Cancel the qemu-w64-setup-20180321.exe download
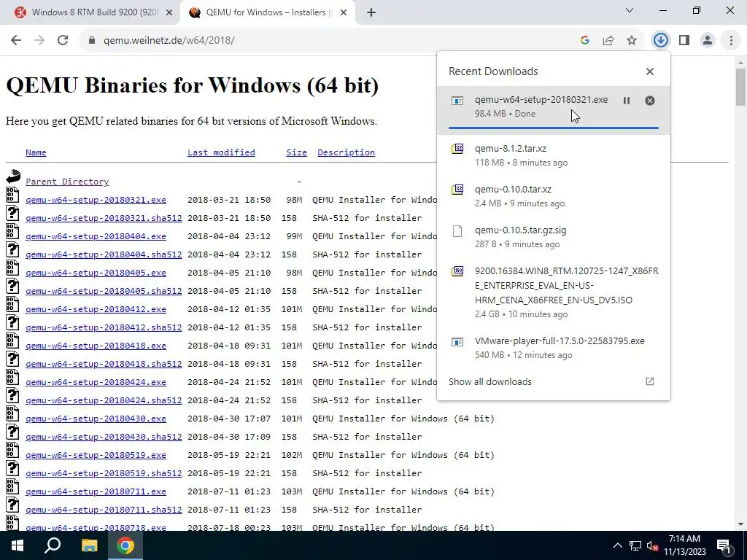This screenshot has height=560, width=747. pyautogui.click(x=650, y=101)
